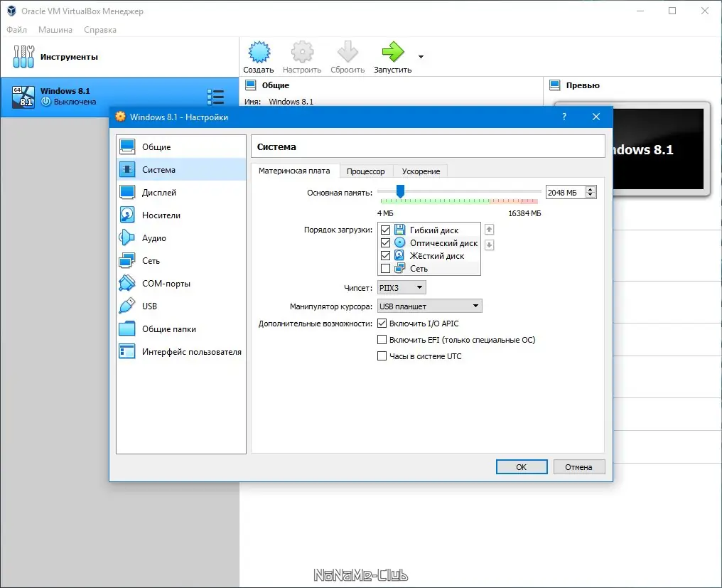Disable the Гибкий диск boot option
This screenshot has height=588, width=722.
pyautogui.click(x=385, y=230)
